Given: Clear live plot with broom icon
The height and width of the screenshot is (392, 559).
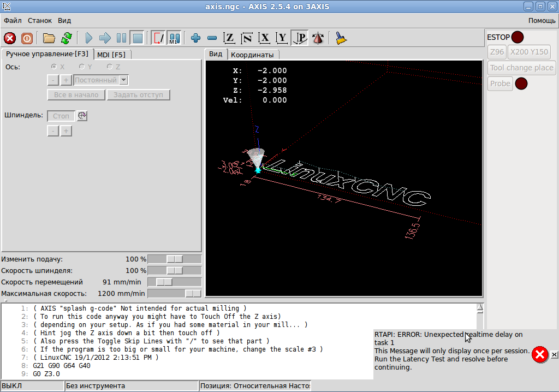Looking at the screenshot, I should click(341, 38).
